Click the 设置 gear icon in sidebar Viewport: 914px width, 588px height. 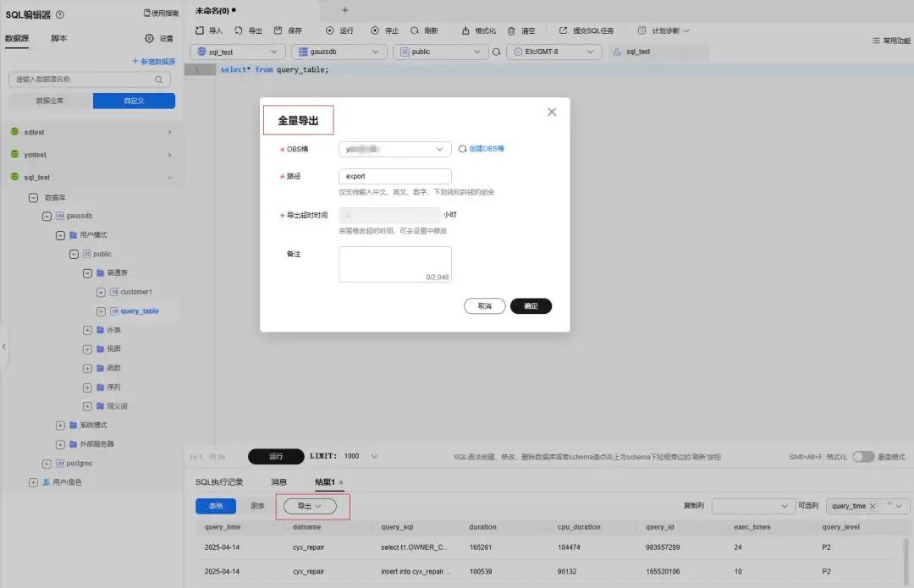pos(150,39)
